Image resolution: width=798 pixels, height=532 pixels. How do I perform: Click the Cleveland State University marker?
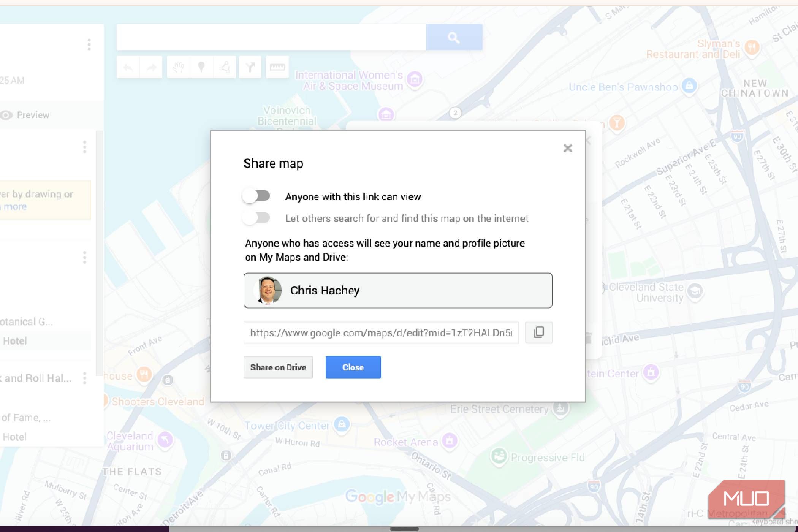coord(695,291)
